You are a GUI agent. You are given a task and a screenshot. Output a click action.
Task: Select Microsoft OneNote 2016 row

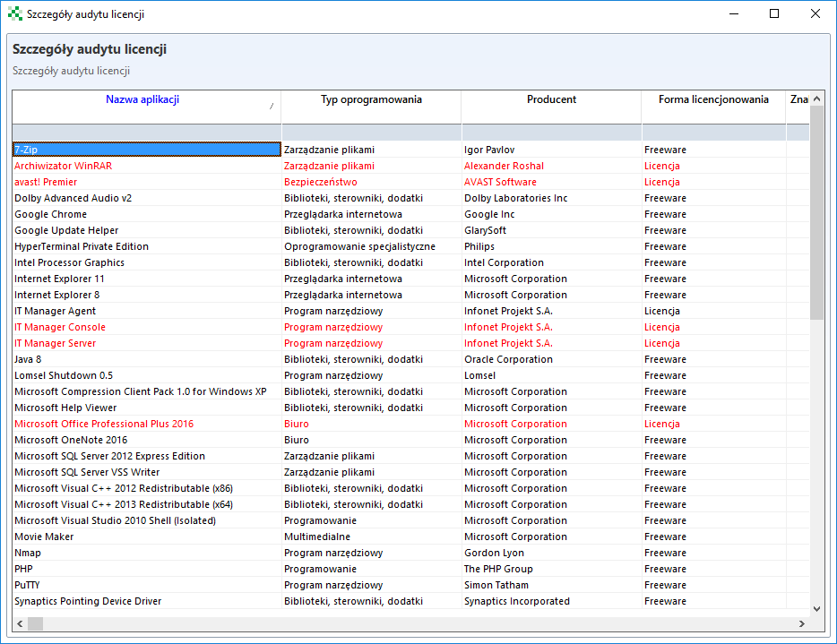(411, 440)
